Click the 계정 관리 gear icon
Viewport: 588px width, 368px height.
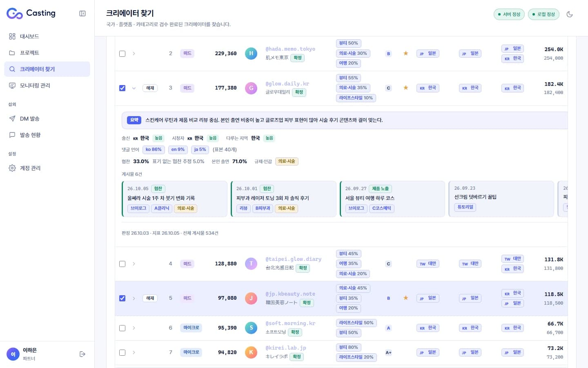12,168
